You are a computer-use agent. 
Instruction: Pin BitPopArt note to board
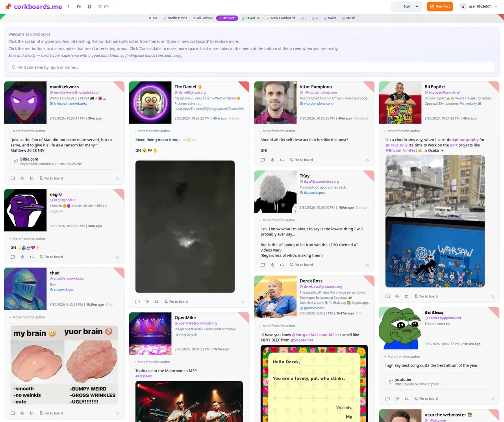426,296
